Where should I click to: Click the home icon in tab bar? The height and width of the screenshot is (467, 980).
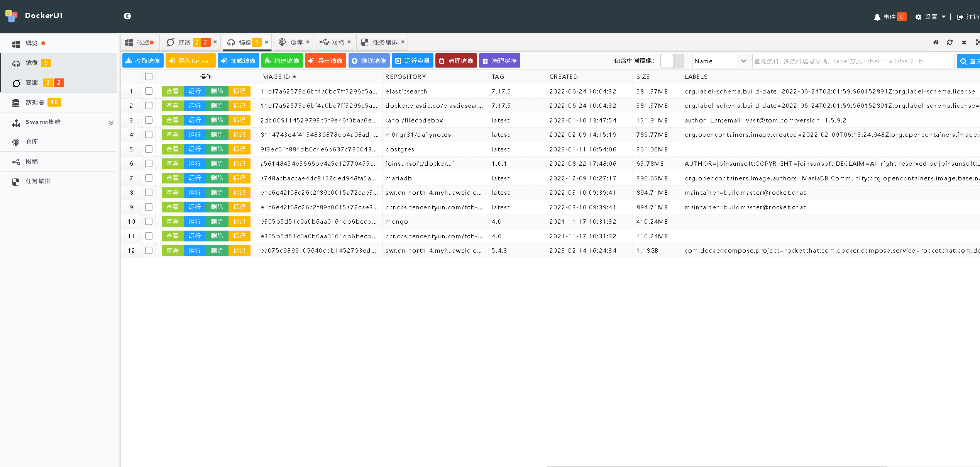(936, 42)
